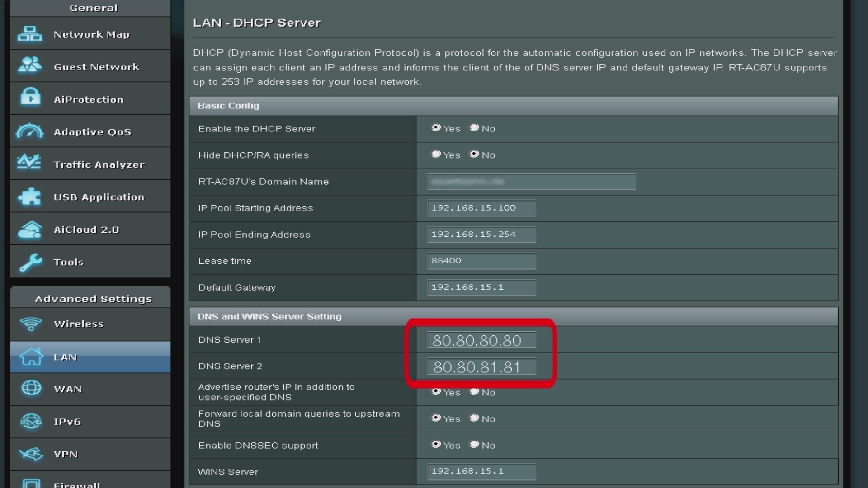Open WAN advanced settings
This screenshot has width=868, height=488.
tap(90, 389)
